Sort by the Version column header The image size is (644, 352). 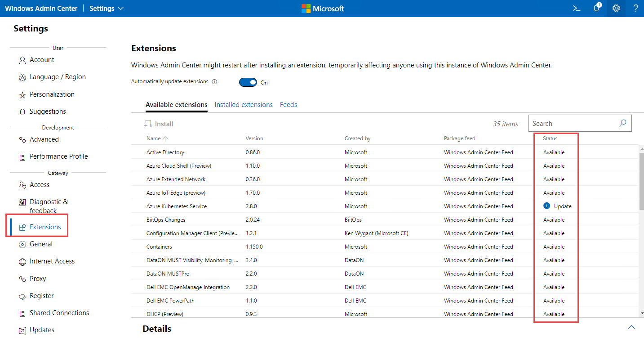(x=254, y=138)
